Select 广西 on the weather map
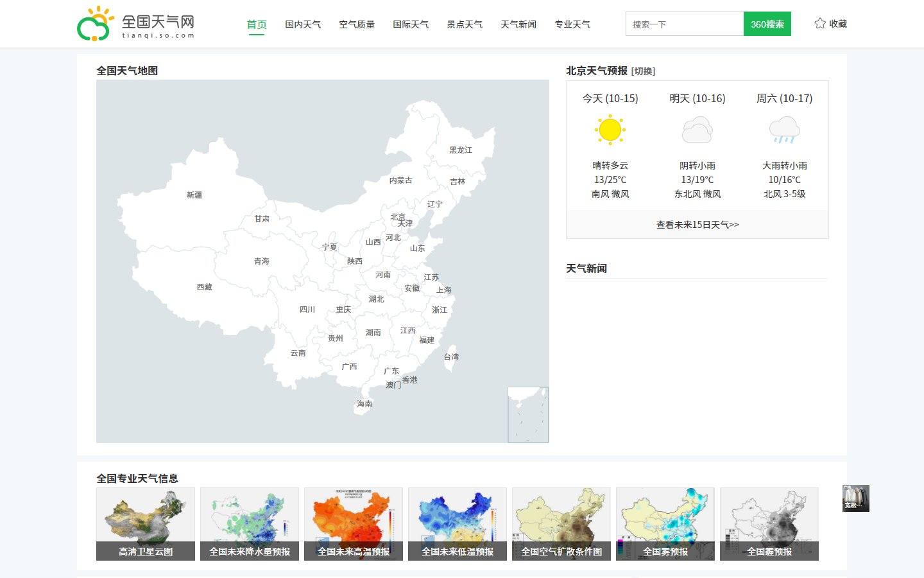 [350, 367]
